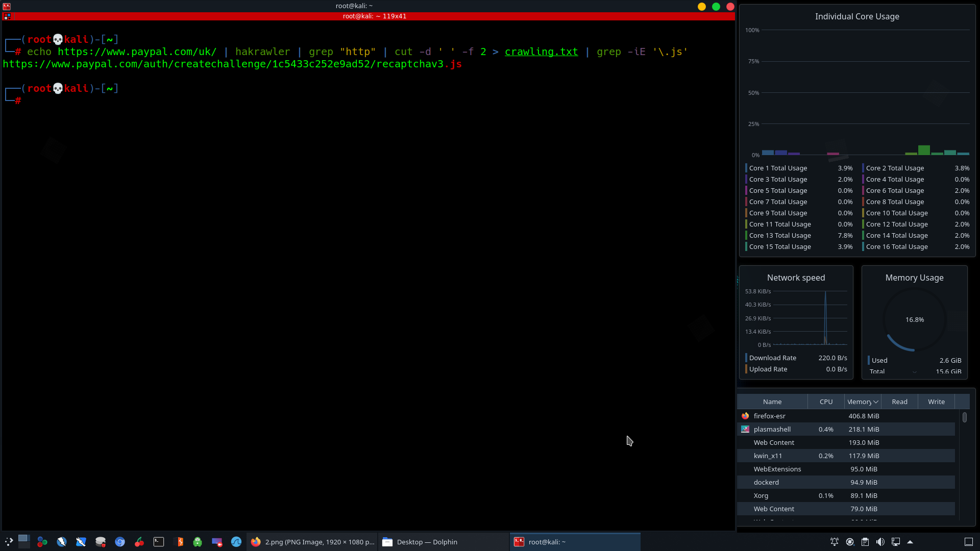980x551 pixels.
Task: Open the clipboard tray icon
Action: click(865, 542)
